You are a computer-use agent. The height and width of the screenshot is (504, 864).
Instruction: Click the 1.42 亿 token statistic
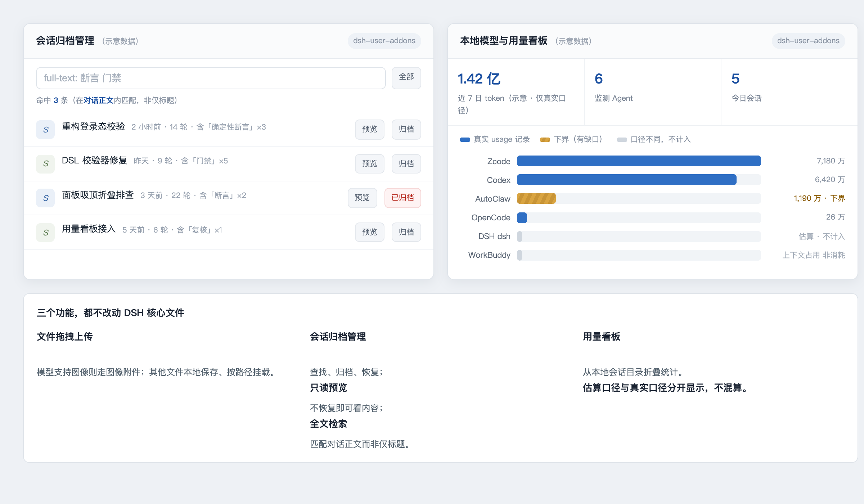(516, 93)
